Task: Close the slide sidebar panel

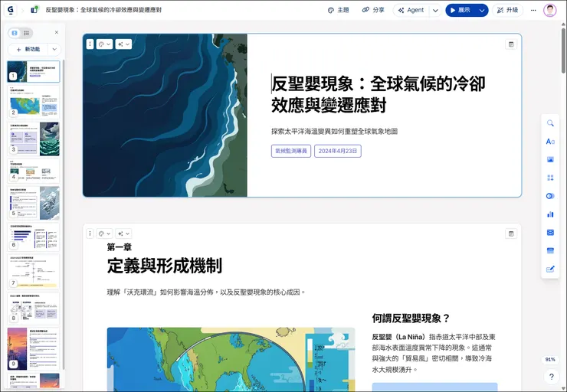Action: [57, 32]
